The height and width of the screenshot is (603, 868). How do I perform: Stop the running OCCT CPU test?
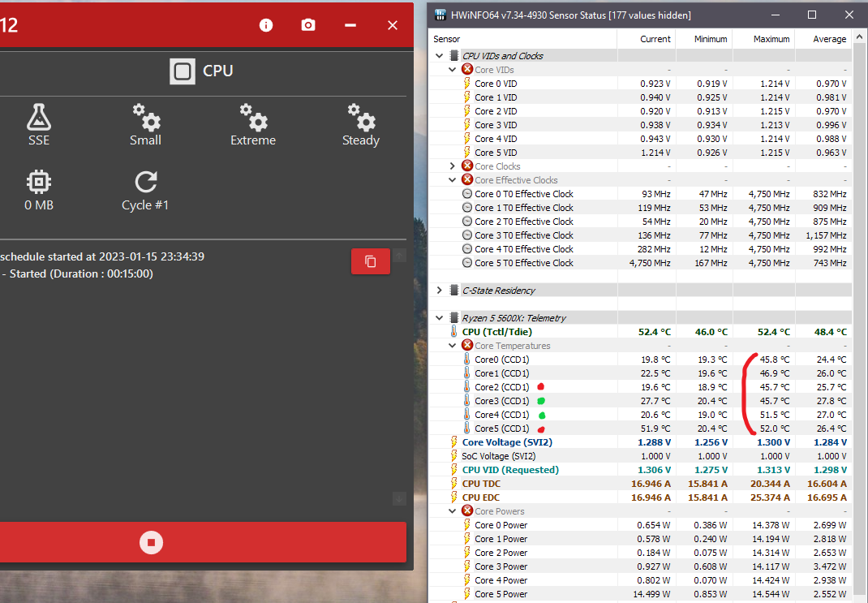[151, 542]
